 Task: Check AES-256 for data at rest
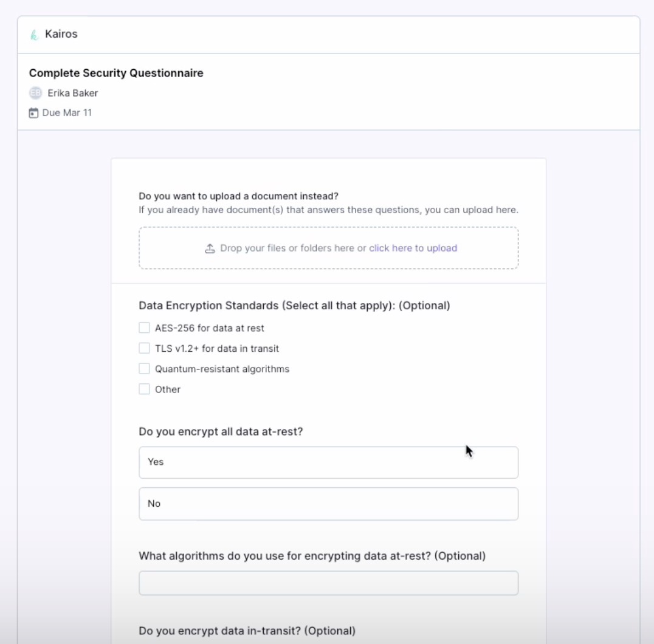pyautogui.click(x=144, y=327)
